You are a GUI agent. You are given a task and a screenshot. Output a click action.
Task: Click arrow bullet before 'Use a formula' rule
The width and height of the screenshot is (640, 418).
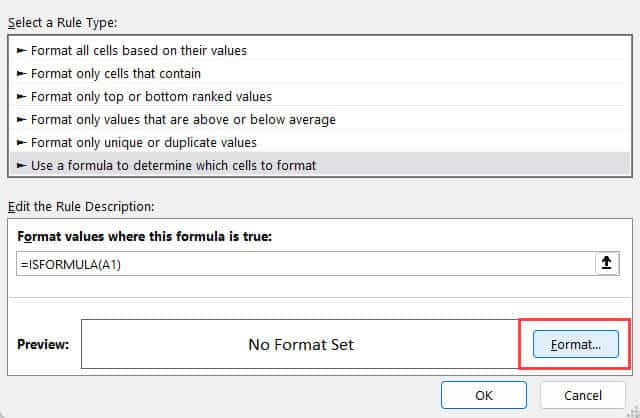coord(22,165)
